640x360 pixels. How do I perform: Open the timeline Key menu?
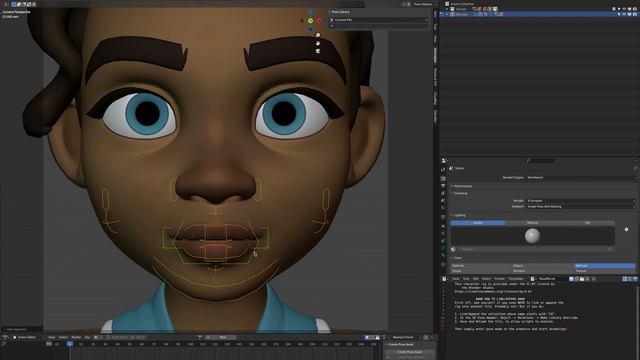coord(87,337)
